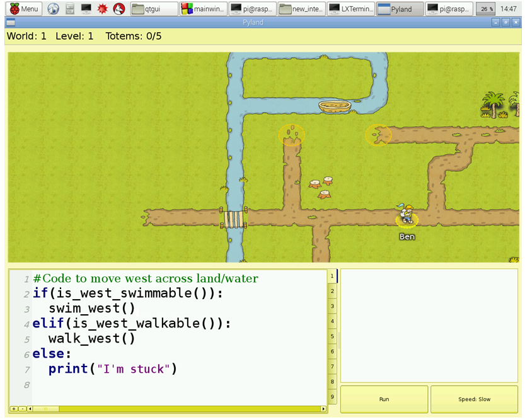Click the wooden raft floating on the river

(x=333, y=106)
